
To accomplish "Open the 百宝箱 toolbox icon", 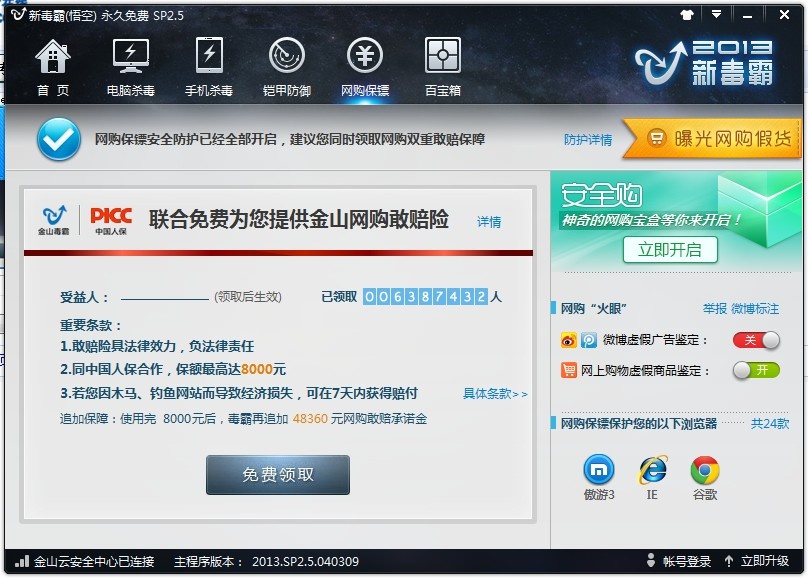I will (441, 62).
